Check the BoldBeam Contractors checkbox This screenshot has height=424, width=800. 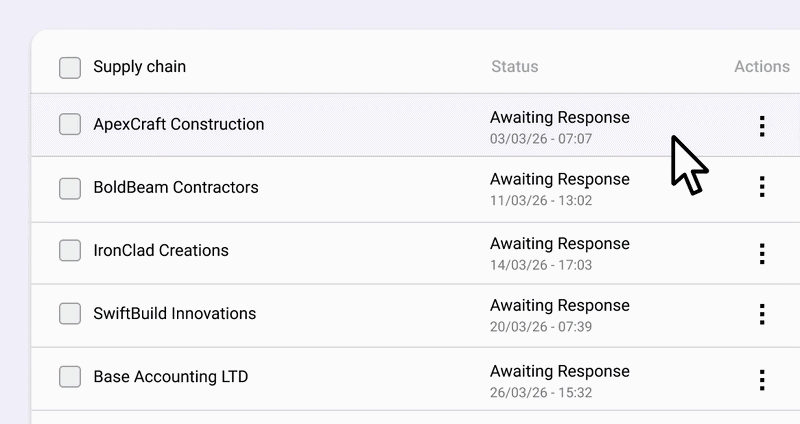pos(70,188)
